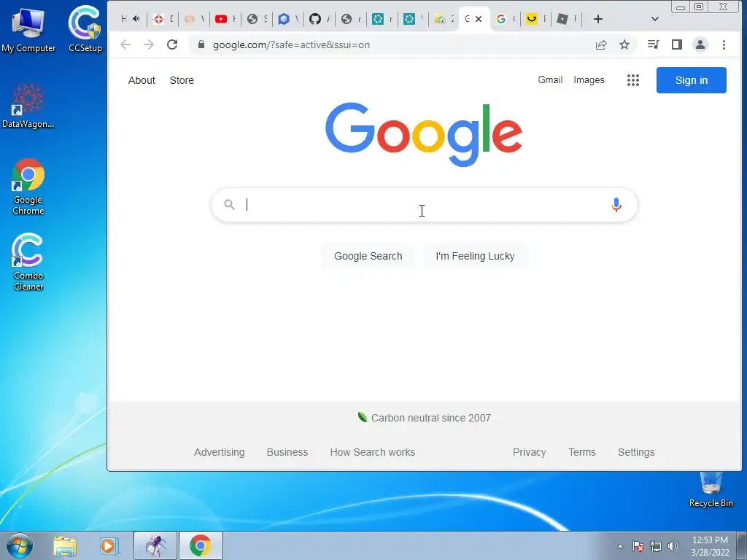Open the Store link
Screen dimensions: 747x560
coord(182,80)
